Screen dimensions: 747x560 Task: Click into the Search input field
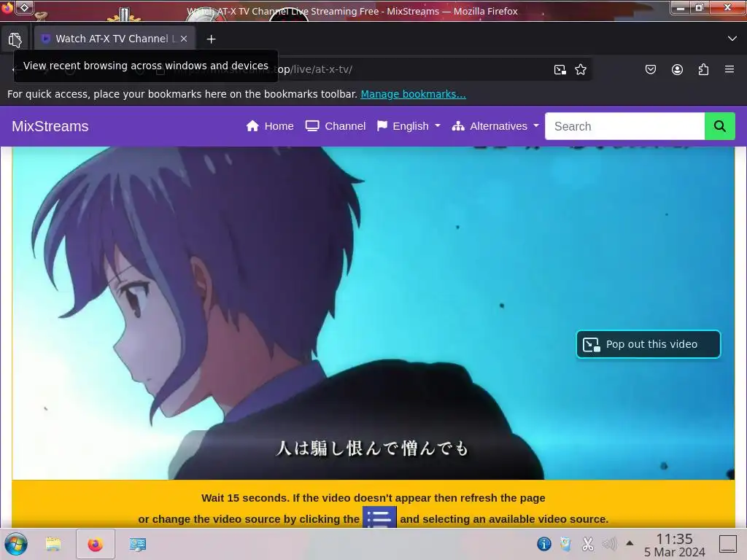point(624,126)
